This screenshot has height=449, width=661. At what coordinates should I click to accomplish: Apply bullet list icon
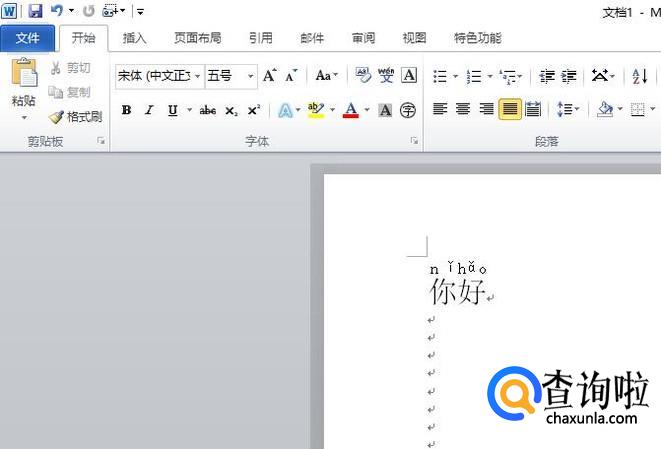(x=441, y=76)
